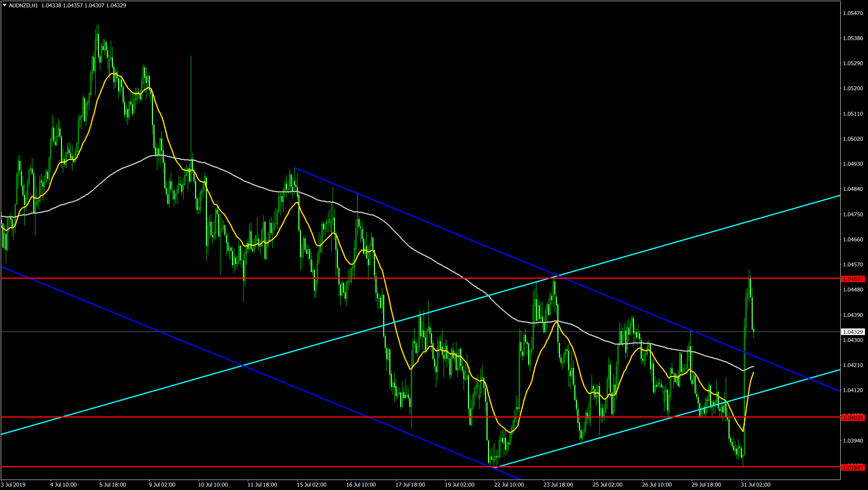Viewport: 868px width, 490px height.
Task: Select the upper blue descending channel line
Action: point(424,221)
